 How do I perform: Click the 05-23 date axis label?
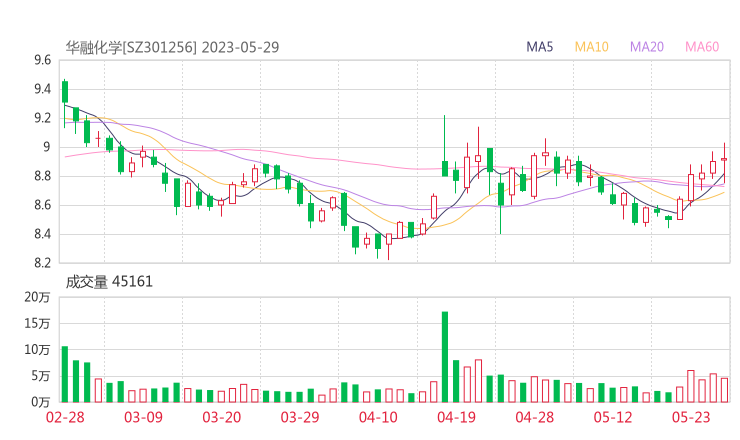[x=691, y=417]
